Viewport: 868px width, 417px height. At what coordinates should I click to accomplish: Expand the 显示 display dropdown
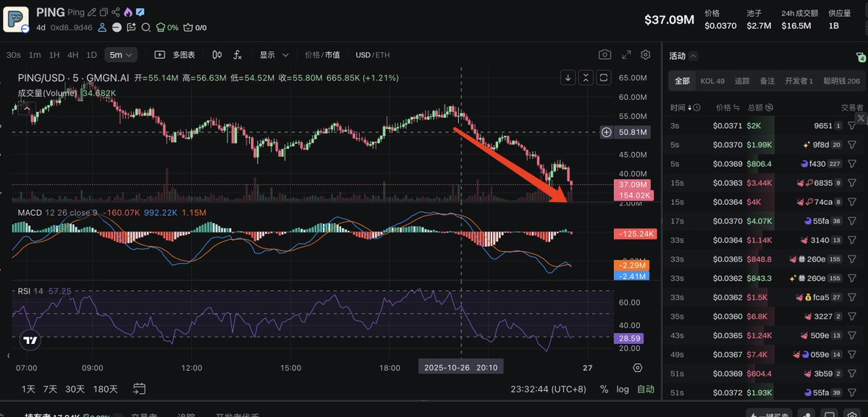point(274,55)
